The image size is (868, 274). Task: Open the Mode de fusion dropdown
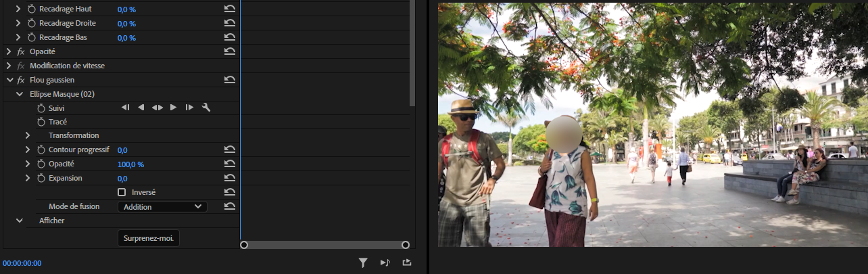pos(162,206)
